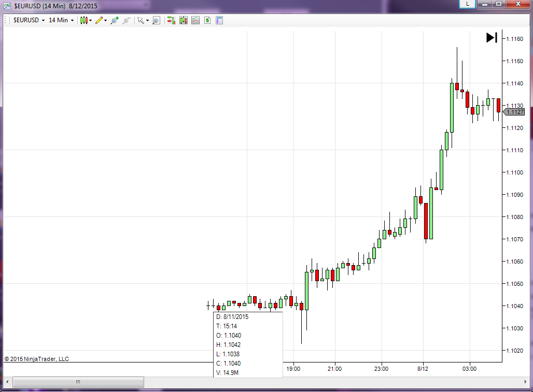This screenshot has width=533, height=392.
Task: Expand the drawing tools dropdown arrow
Action: [x=105, y=21]
